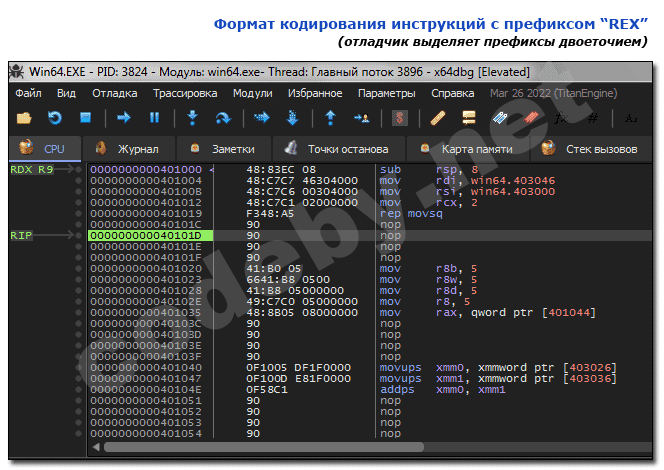
Task: Click mov rax, qword ptr [401044]
Action: (x=487, y=312)
